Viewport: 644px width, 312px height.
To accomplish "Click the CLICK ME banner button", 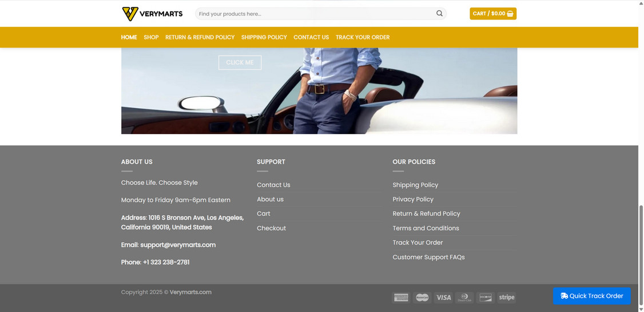I will (x=240, y=62).
